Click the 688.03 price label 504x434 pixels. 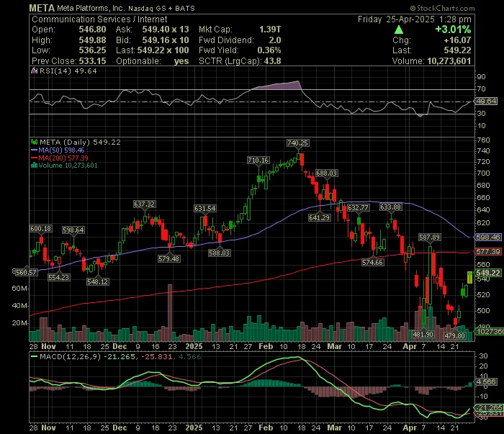point(327,173)
